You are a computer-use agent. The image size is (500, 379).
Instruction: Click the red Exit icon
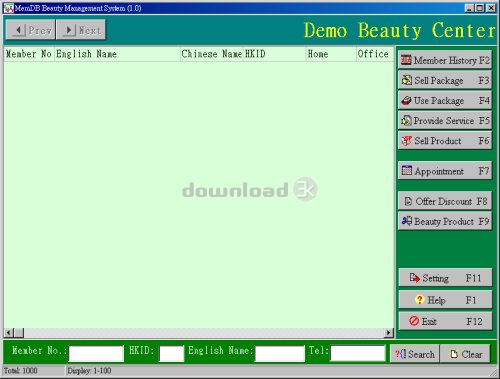[414, 321]
